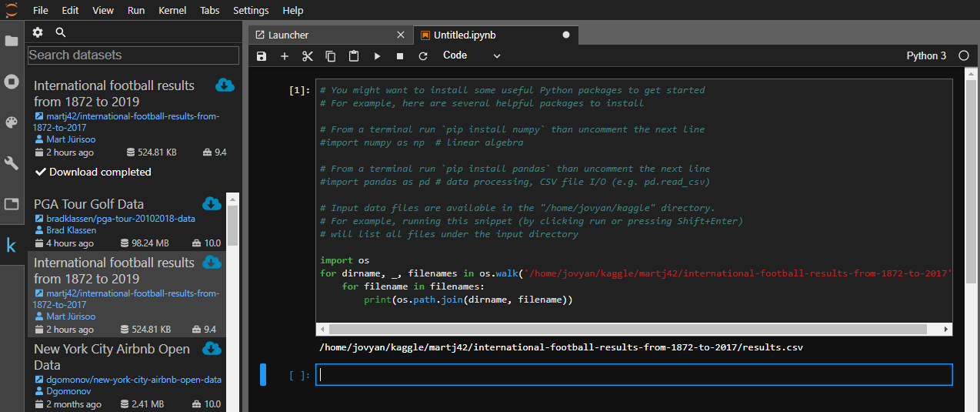Click the JupyterLab logo icon

11,10
